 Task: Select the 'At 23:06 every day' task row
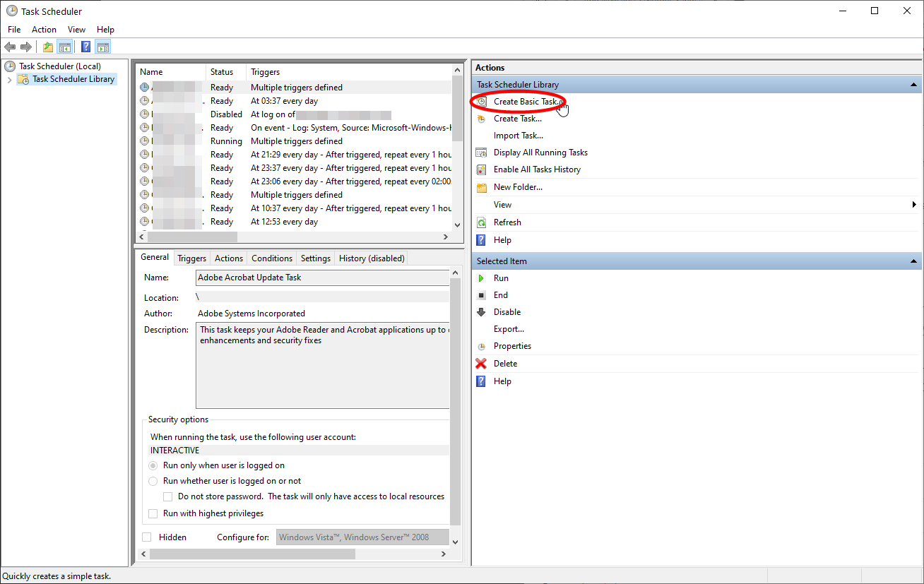(294, 181)
